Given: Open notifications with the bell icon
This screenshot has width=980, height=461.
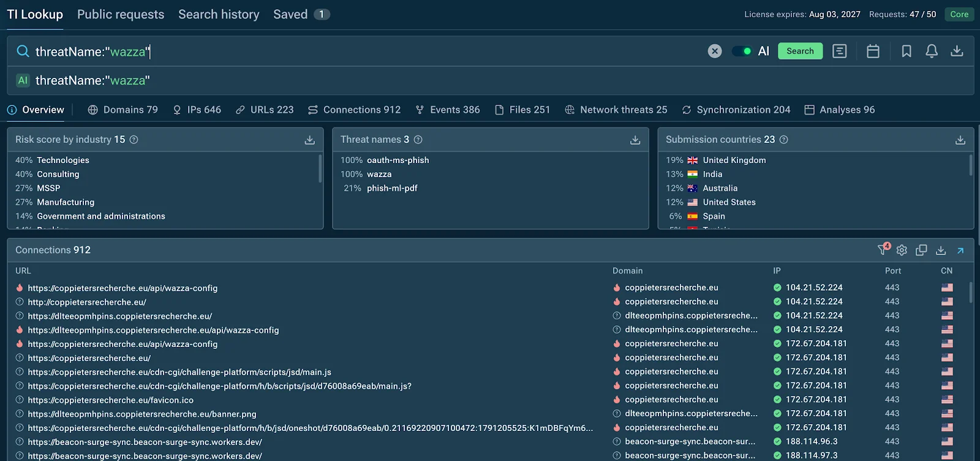Looking at the screenshot, I should coord(932,51).
